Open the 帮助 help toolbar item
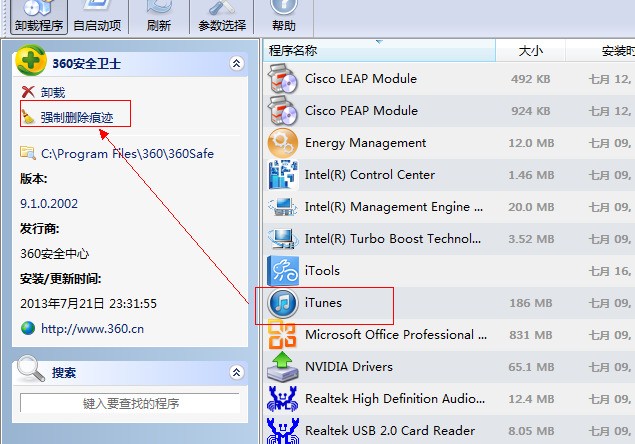This screenshot has width=635, height=444. click(283, 17)
